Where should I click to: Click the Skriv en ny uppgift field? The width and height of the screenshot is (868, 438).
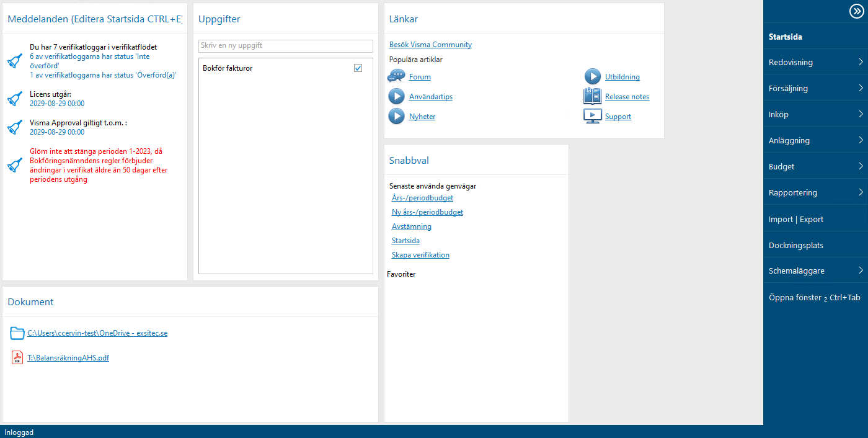point(286,46)
